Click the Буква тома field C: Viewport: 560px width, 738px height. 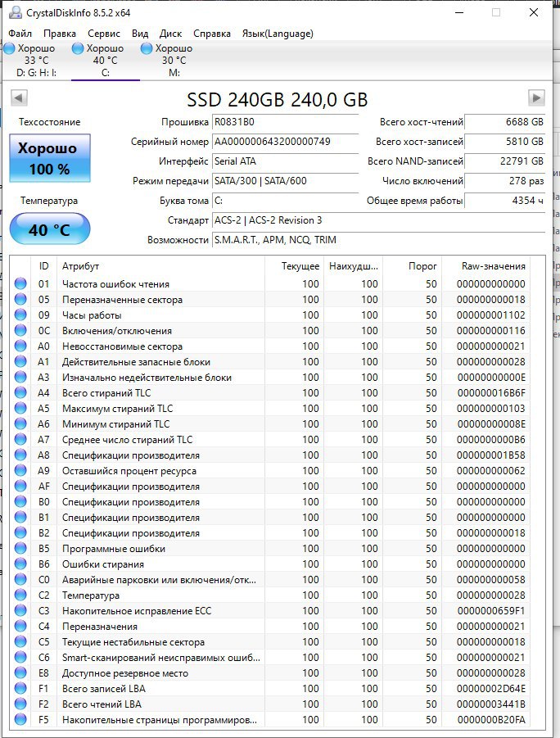285,201
